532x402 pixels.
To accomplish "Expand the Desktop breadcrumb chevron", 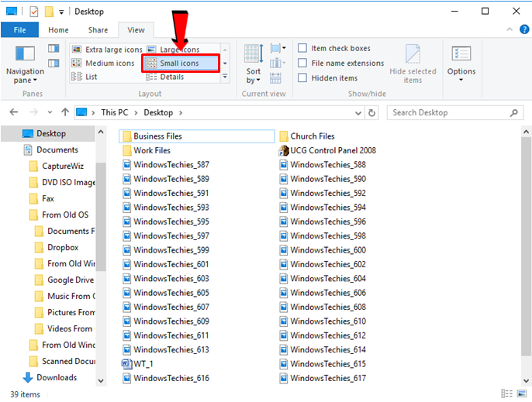I will 181,112.
